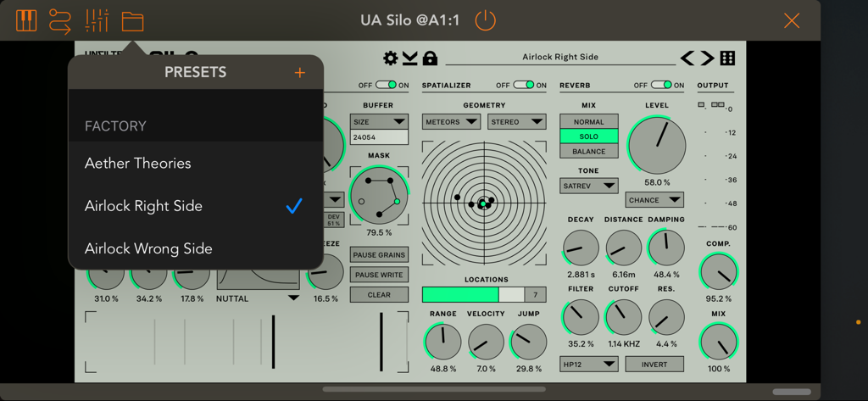Click the CUTOFF knob
The width and height of the screenshot is (868, 401).
[623, 317]
